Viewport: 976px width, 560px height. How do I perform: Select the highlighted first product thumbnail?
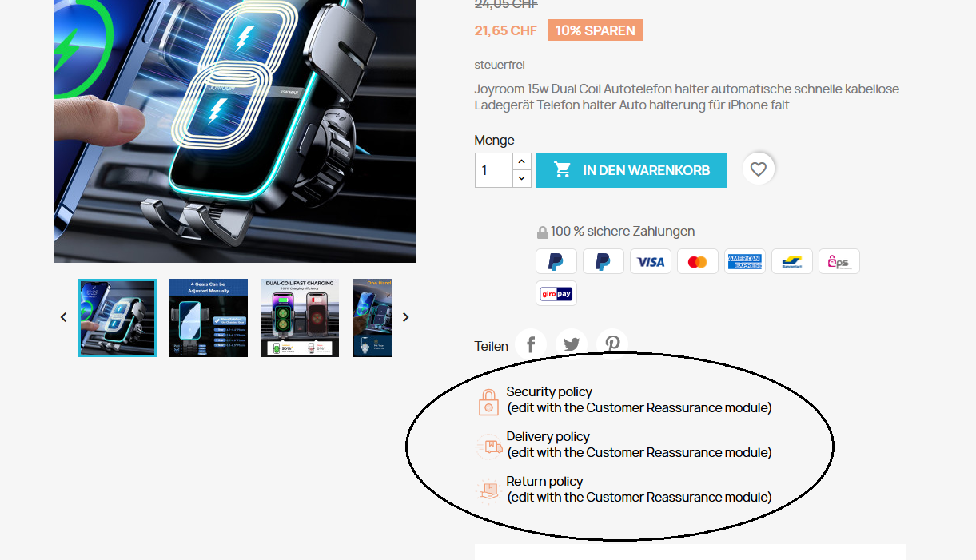point(118,317)
